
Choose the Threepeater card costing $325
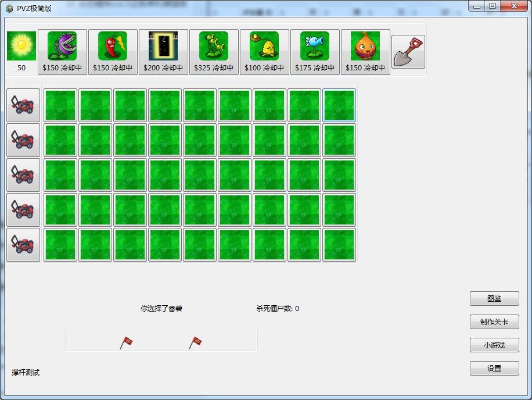pyautogui.click(x=214, y=52)
